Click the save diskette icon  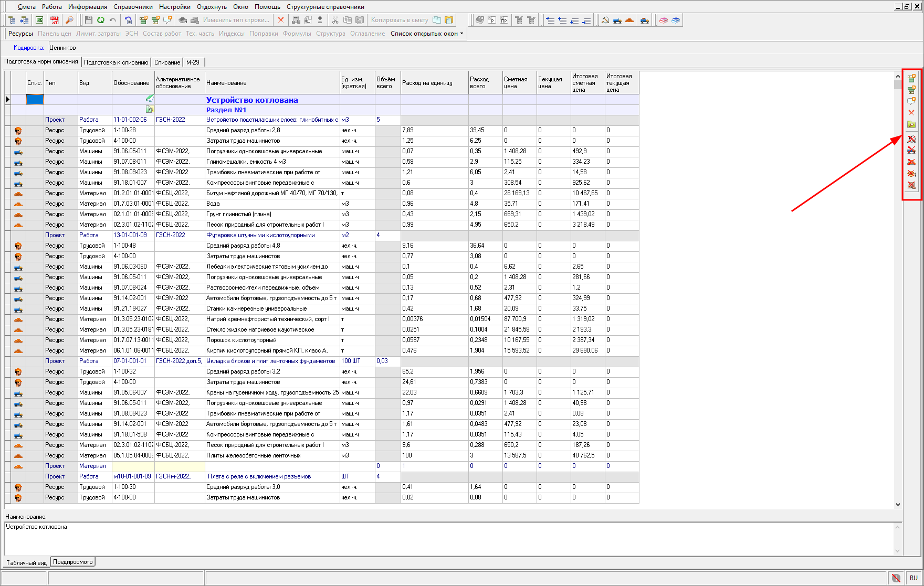pos(88,20)
